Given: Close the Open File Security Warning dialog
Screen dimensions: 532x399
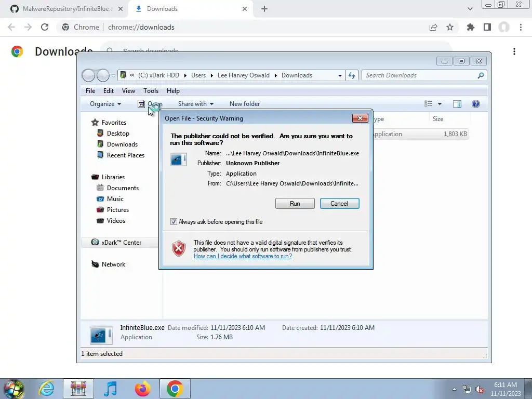Looking at the screenshot, I should [360, 118].
